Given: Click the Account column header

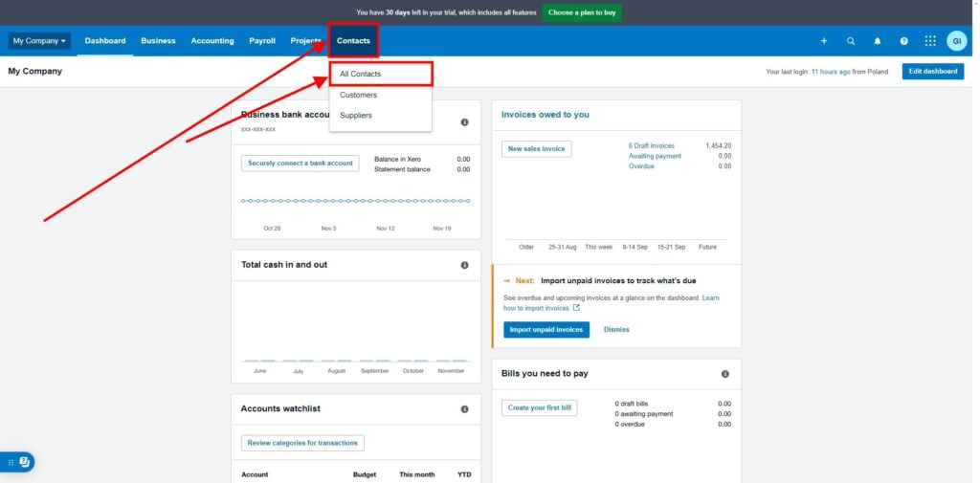Looking at the screenshot, I should 255,475.
